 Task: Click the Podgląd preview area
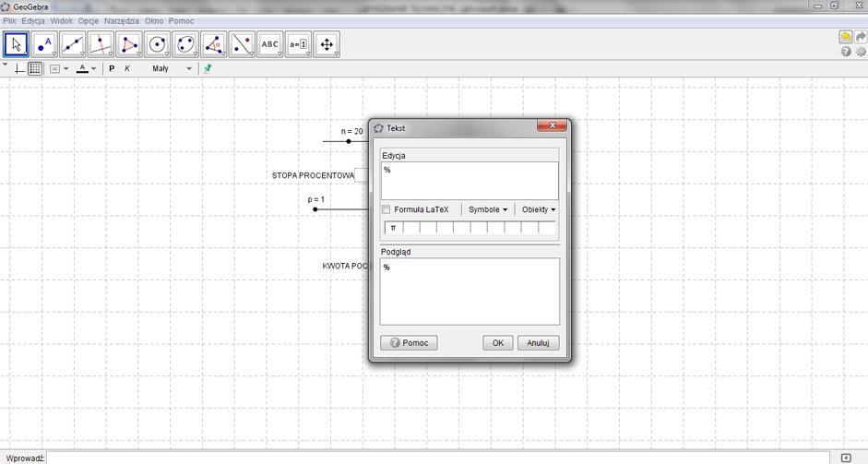(x=470, y=291)
